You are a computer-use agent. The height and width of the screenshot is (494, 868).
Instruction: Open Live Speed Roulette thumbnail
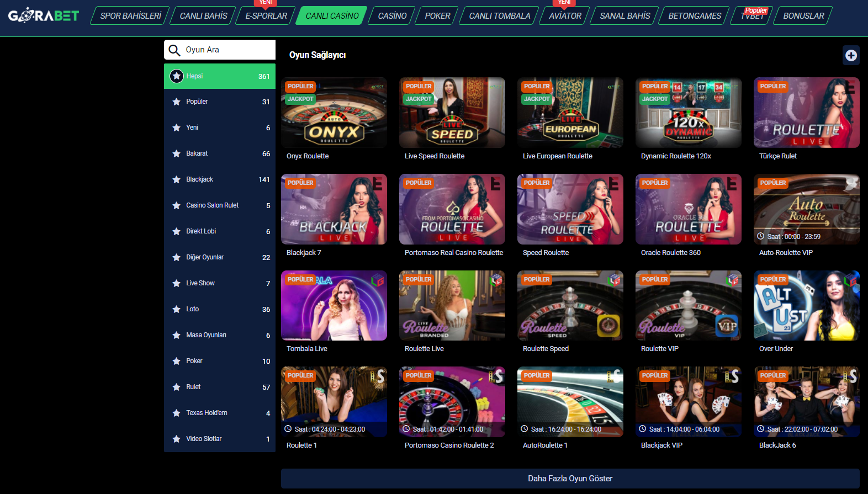click(x=452, y=113)
